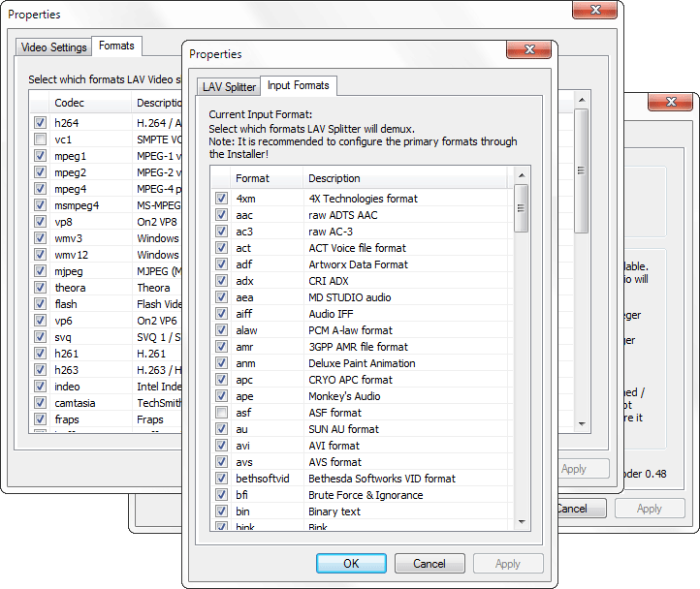Select the 'raw AC-3' description row
Viewport: 700px width, 589px height.
click(x=331, y=232)
